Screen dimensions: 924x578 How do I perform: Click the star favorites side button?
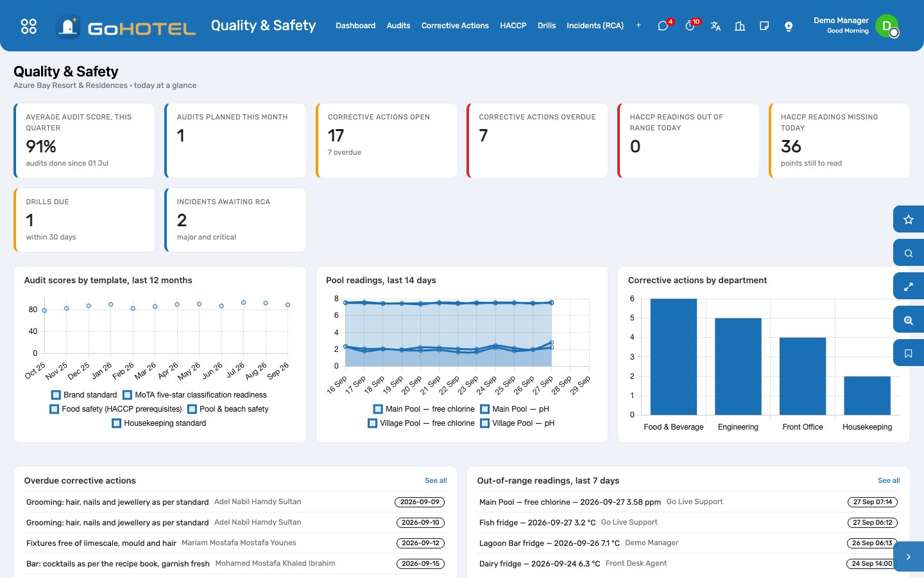[x=909, y=220]
